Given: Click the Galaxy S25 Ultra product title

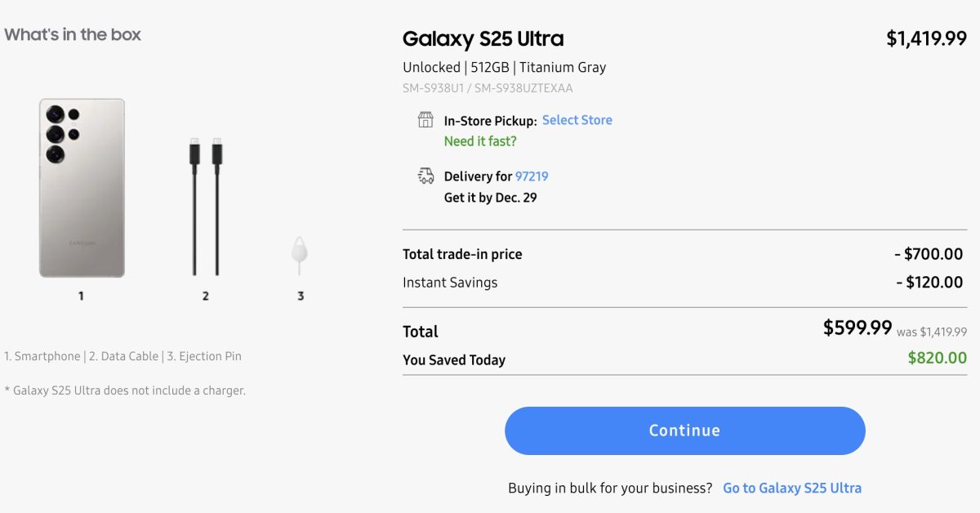Looking at the screenshot, I should [483, 38].
